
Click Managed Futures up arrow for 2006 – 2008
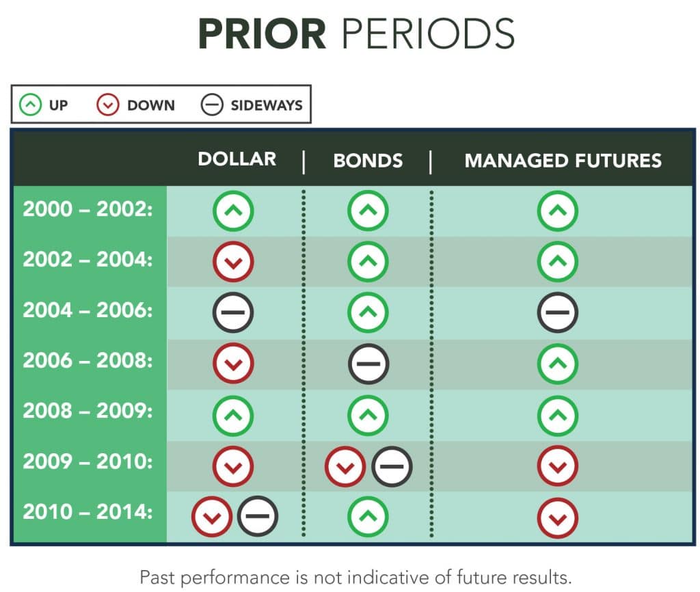point(558,364)
